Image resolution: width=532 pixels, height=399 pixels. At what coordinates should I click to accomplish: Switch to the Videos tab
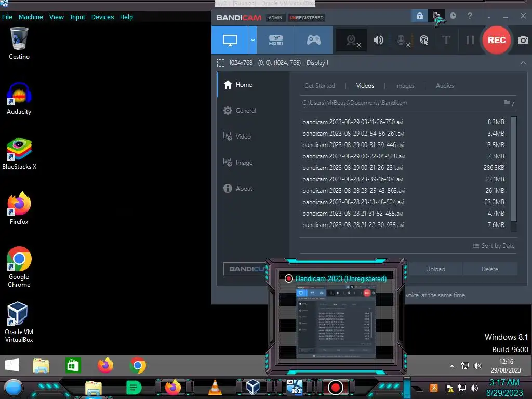pos(365,86)
